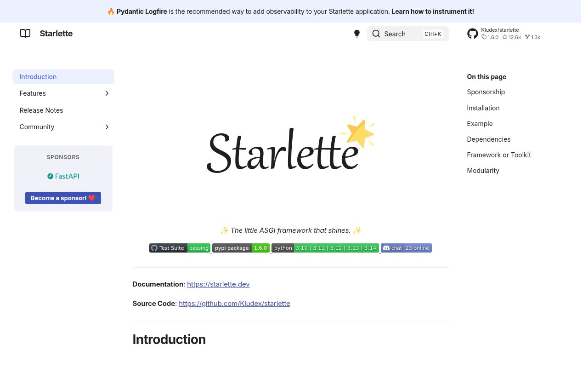Screen dimensions: 588x368
Task: Jump to Dependencies in On this page
Action: click(488, 139)
